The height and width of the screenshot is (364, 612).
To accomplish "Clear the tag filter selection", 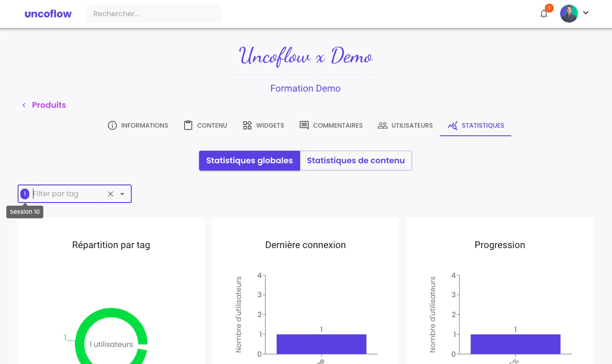I will point(111,194).
